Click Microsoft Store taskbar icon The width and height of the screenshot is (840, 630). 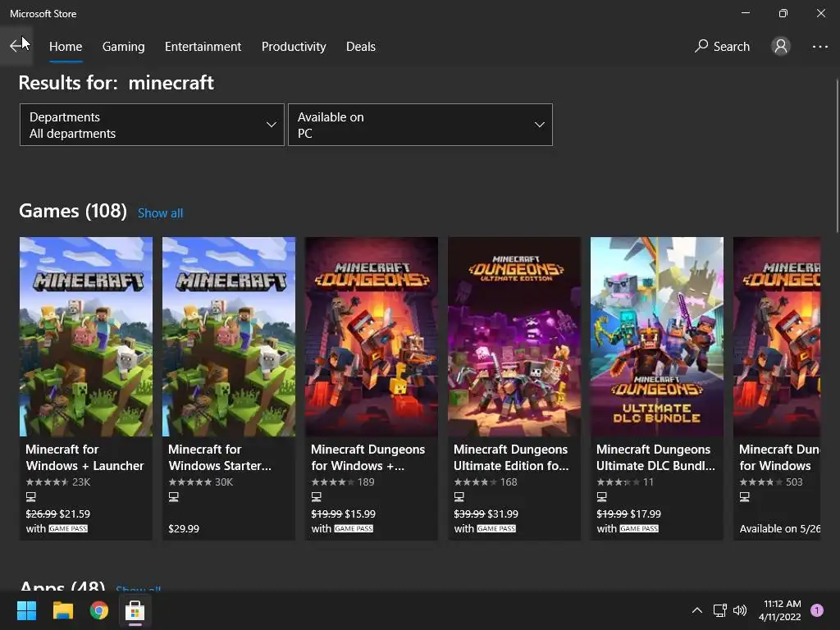point(135,610)
